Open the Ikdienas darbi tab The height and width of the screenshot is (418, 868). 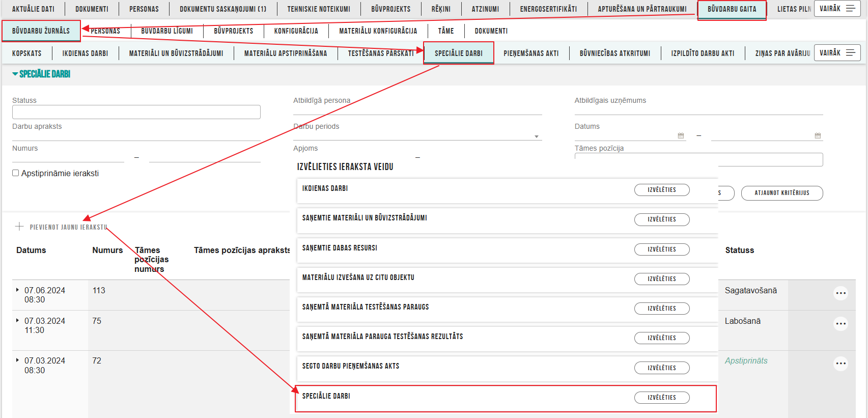pos(85,53)
